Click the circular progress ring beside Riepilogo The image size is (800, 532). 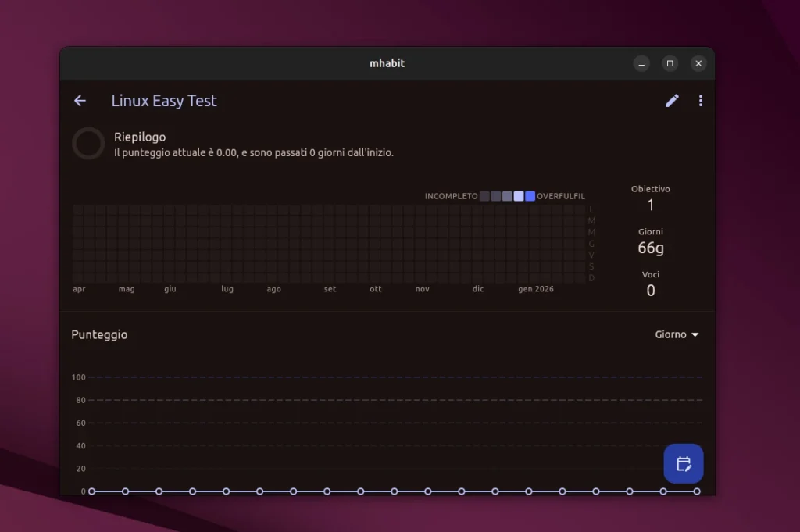click(x=88, y=144)
